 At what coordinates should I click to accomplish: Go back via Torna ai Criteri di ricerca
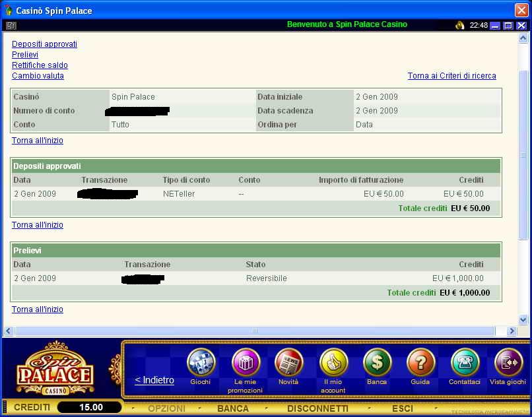pos(452,76)
